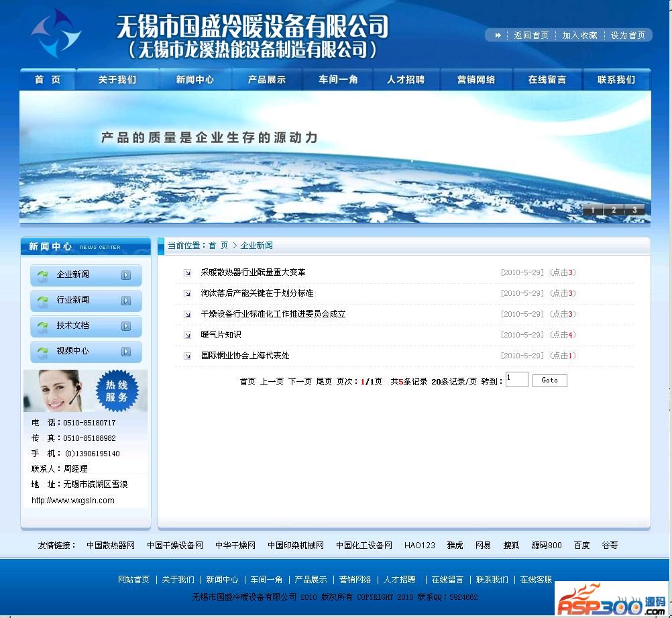Click 上一页 pagination link
The height and width of the screenshot is (618, 672).
click(x=272, y=382)
